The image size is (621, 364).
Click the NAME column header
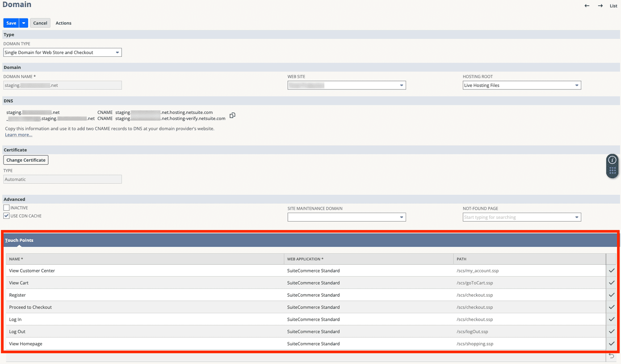pyautogui.click(x=145, y=259)
